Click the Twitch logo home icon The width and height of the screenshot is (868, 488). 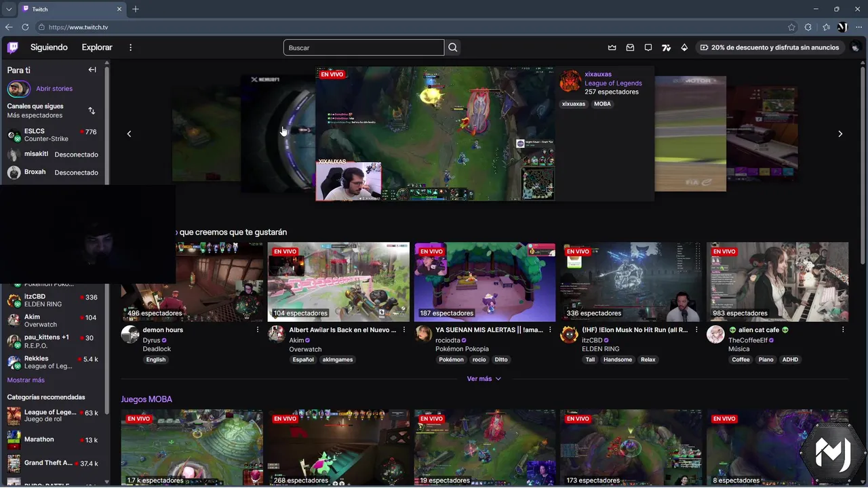[x=13, y=47]
